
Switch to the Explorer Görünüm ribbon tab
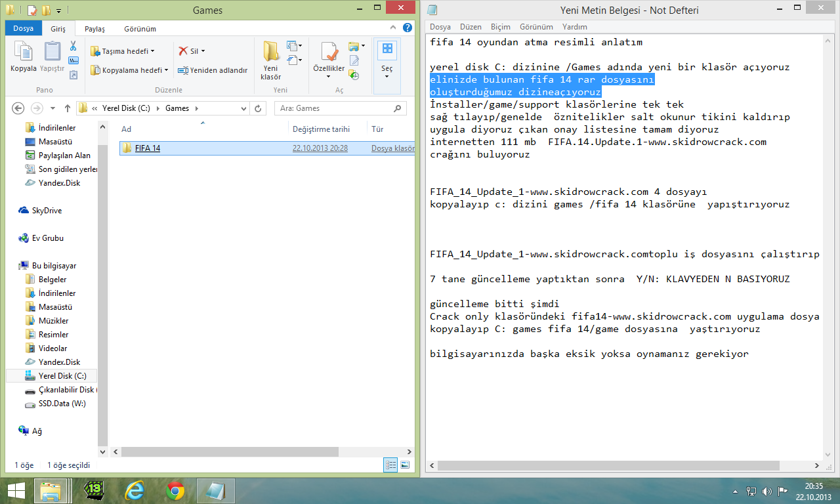(140, 29)
